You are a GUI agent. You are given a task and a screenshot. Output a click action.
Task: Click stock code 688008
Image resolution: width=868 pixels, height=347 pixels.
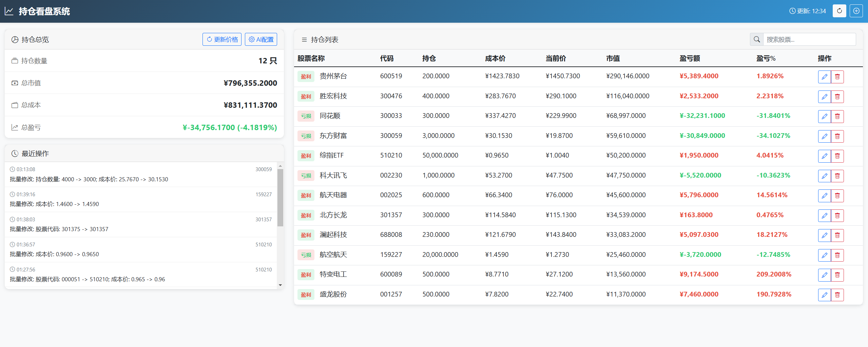(391, 234)
